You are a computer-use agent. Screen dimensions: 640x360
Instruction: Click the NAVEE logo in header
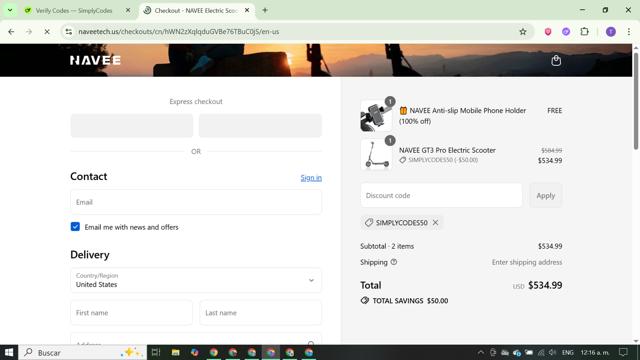95,60
